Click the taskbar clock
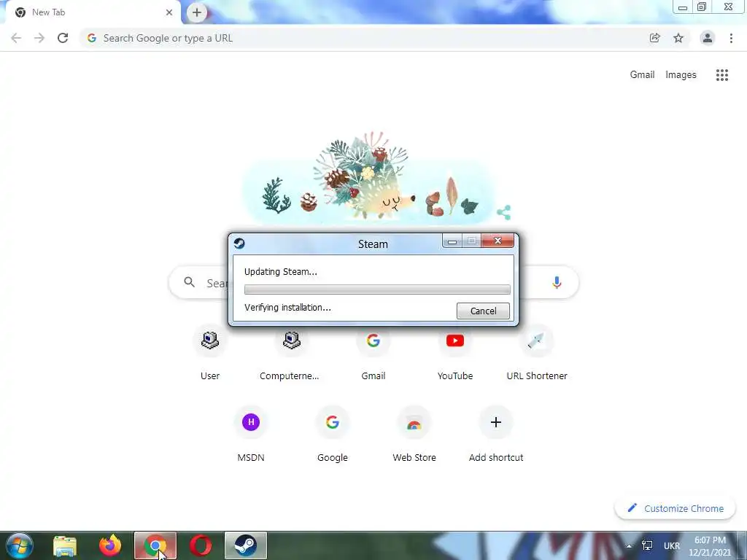747x560 pixels. click(710, 546)
